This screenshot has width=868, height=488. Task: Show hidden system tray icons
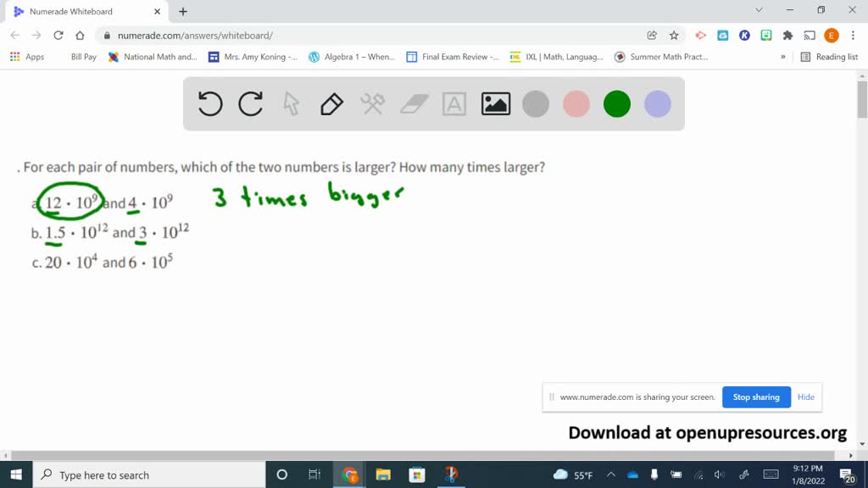611,475
